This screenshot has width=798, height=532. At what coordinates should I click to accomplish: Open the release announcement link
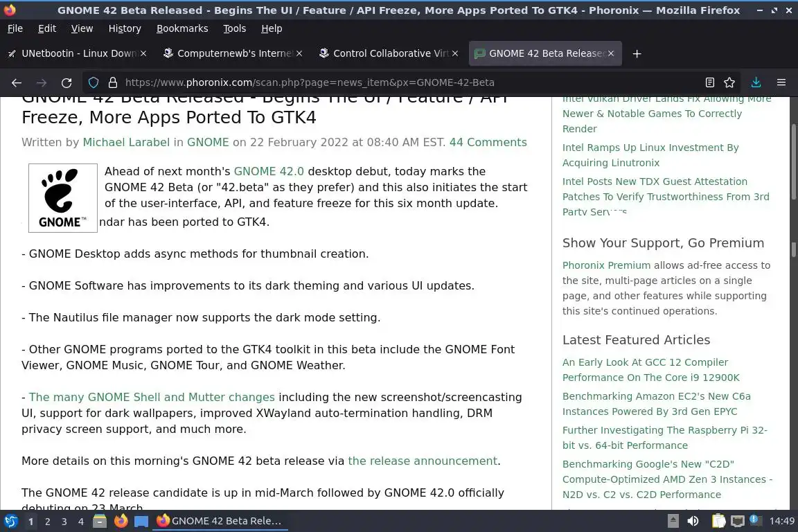point(423,461)
